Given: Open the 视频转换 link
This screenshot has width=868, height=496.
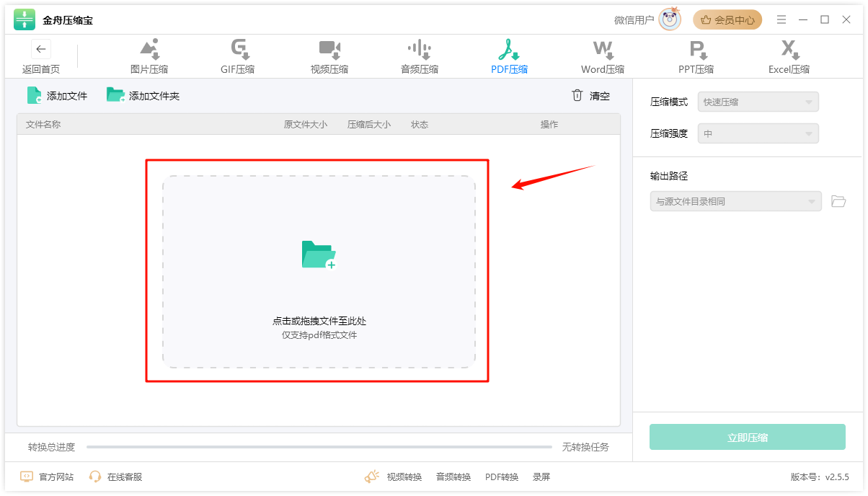Looking at the screenshot, I should click(404, 477).
